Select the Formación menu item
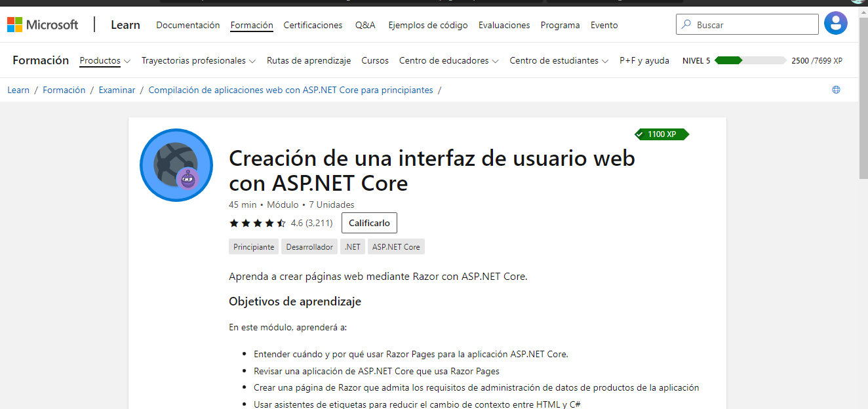Viewport: 868px width, 409px height. coord(252,25)
